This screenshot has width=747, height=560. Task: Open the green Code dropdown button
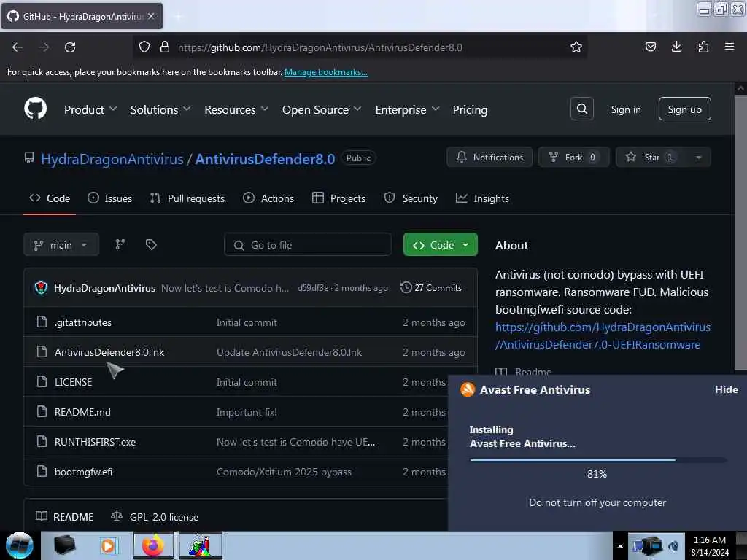click(440, 245)
